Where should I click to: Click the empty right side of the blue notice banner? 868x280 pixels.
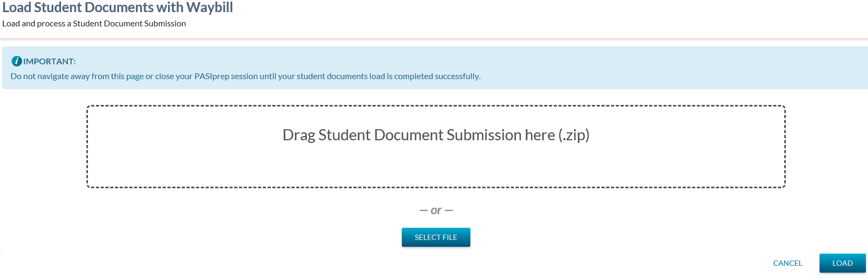click(x=685, y=67)
